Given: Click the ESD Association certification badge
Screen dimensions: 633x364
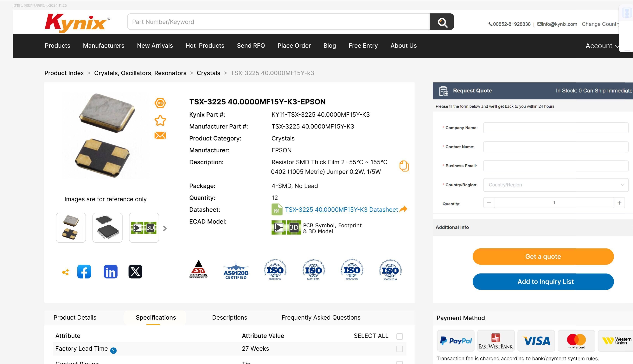Looking at the screenshot, I should click(x=198, y=269).
